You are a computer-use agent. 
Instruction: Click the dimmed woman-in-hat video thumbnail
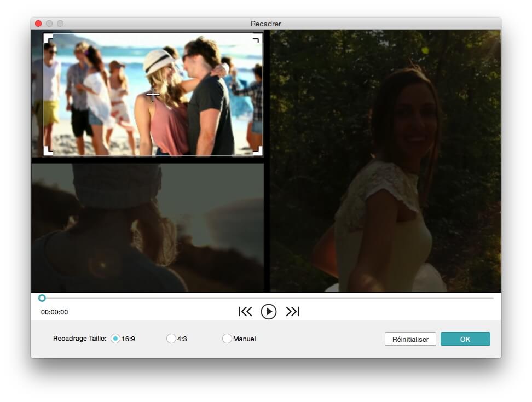(x=148, y=228)
